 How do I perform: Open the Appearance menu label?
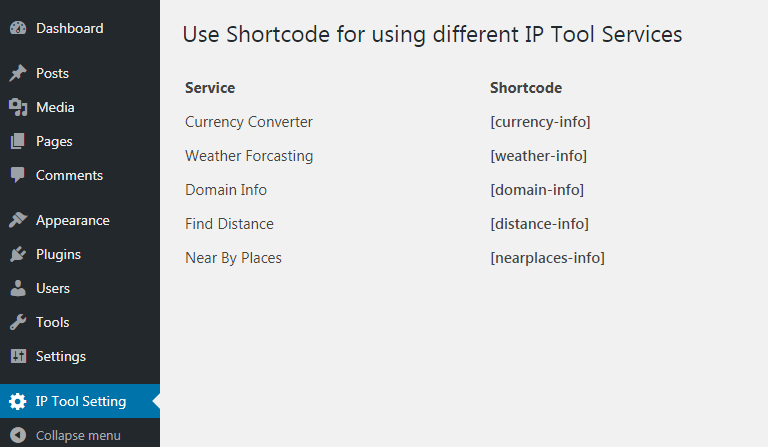(x=72, y=220)
